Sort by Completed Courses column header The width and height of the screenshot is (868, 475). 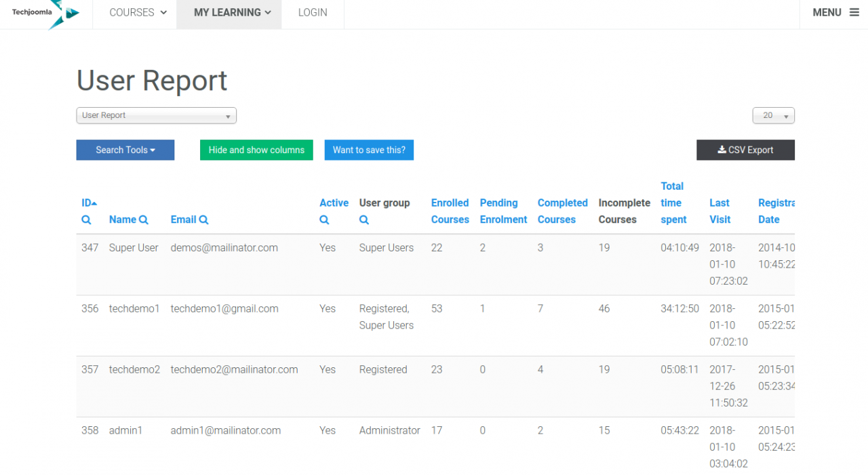coord(562,211)
